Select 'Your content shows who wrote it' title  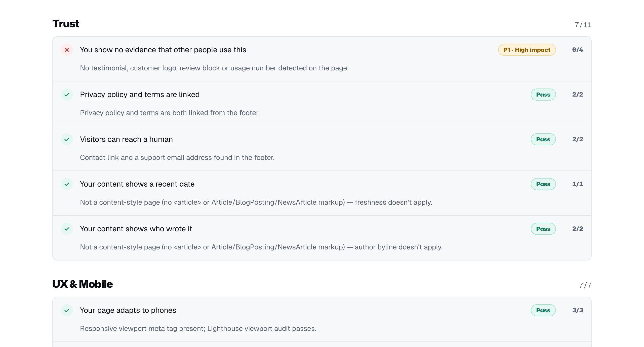(x=136, y=229)
